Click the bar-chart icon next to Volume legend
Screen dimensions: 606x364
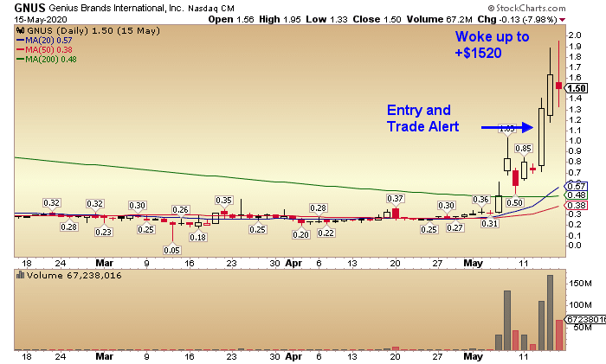pos(20,275)
